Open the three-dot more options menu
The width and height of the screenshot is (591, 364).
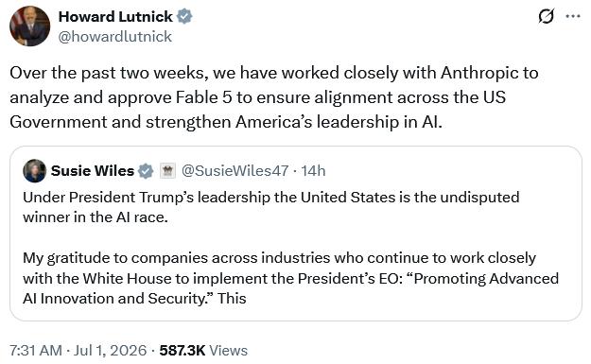point(573,16)
